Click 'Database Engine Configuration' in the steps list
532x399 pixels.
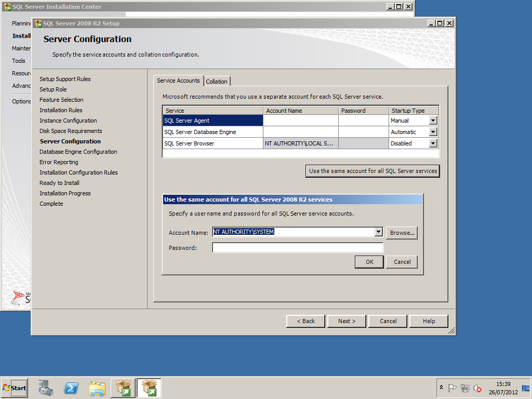click(x=78, y=152)
